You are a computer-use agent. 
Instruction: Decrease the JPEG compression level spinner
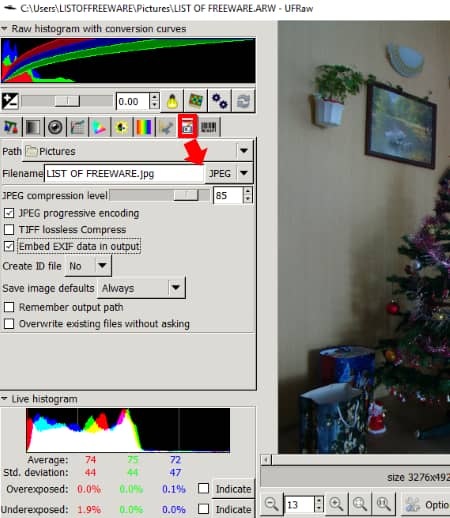click(x=247, y=199)
